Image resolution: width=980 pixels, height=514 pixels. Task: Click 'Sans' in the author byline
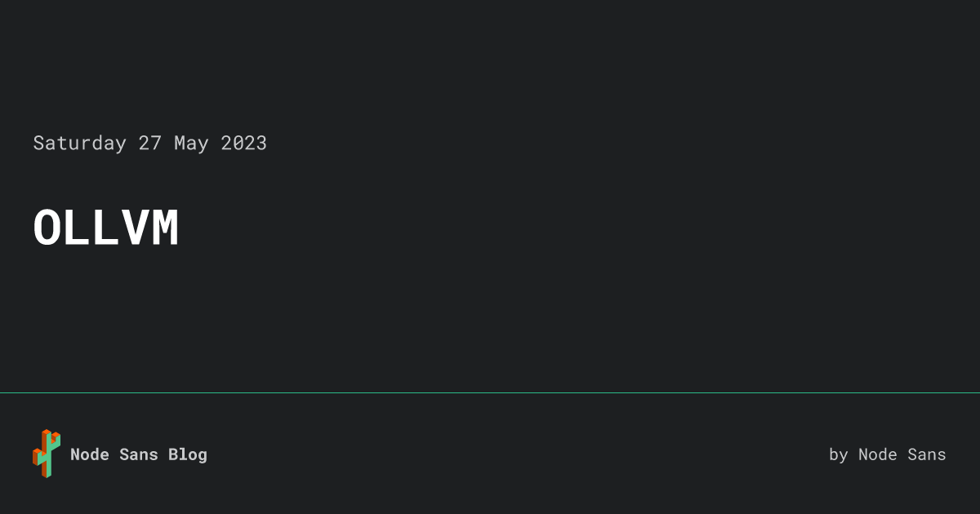pyautogui.click(x=927, y=454)
